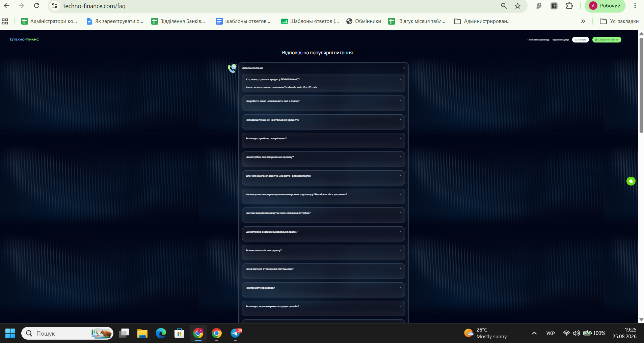Open question 'Чи можу я не виконувати умови електронного договору?'
Screen dimensions: 644x343
[x=323, y=196]
